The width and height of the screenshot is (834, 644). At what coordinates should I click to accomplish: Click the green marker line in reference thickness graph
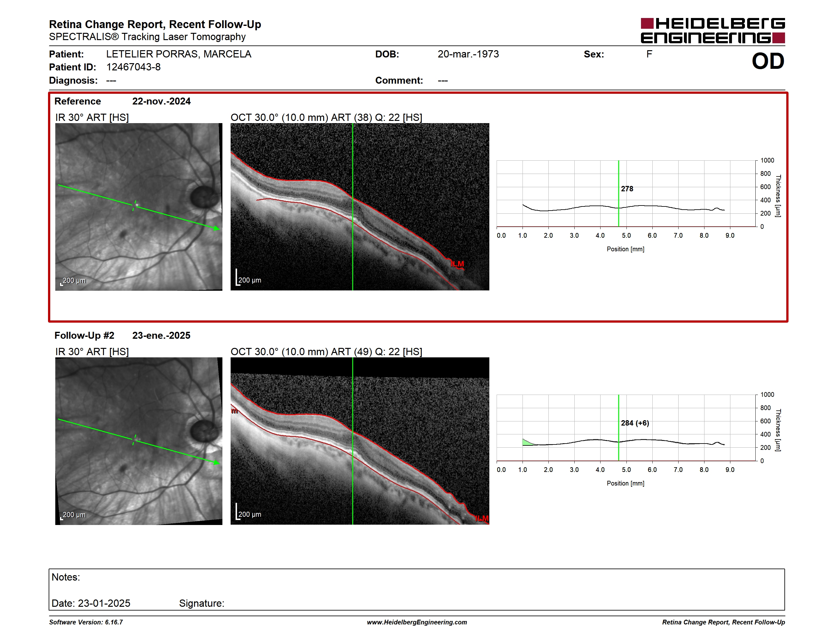(619, 194)
